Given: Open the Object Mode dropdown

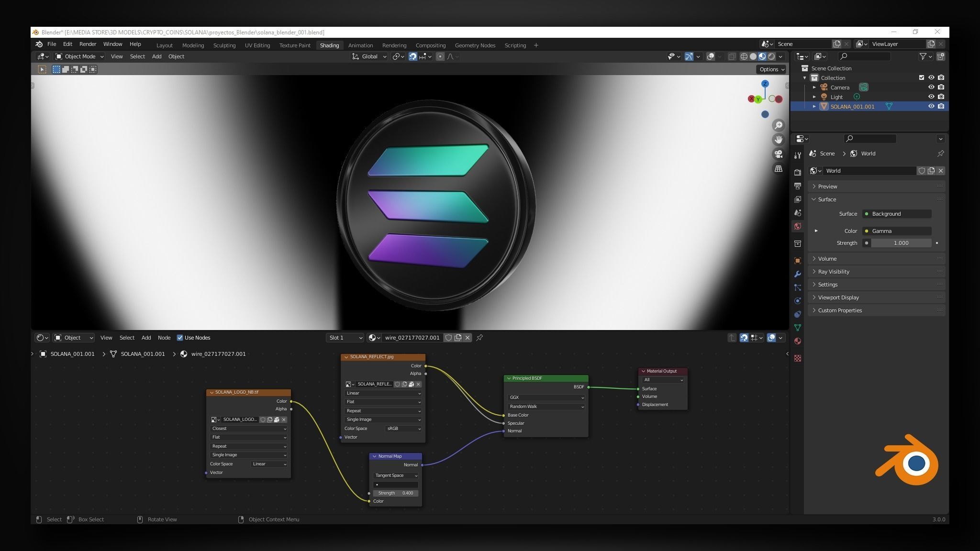Looking at the screenshot, I should [79, 56].
